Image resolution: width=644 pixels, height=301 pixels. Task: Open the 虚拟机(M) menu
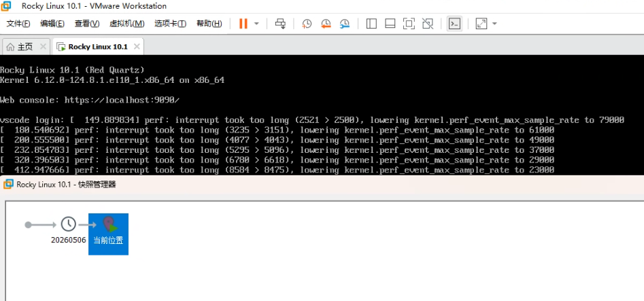[x=127, y=24]
